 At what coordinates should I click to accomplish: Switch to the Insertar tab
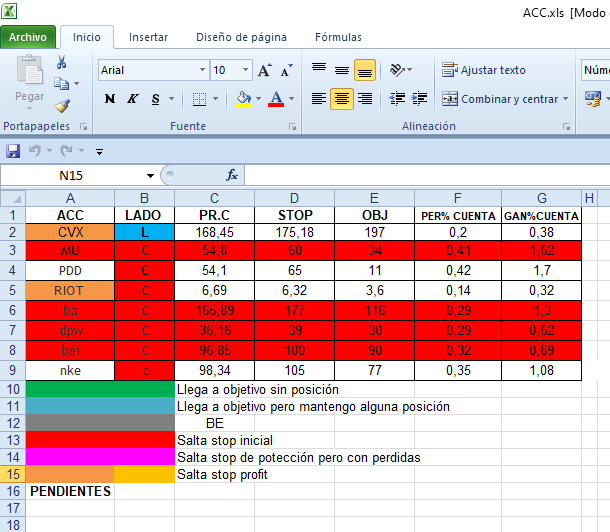click(148, 37)
